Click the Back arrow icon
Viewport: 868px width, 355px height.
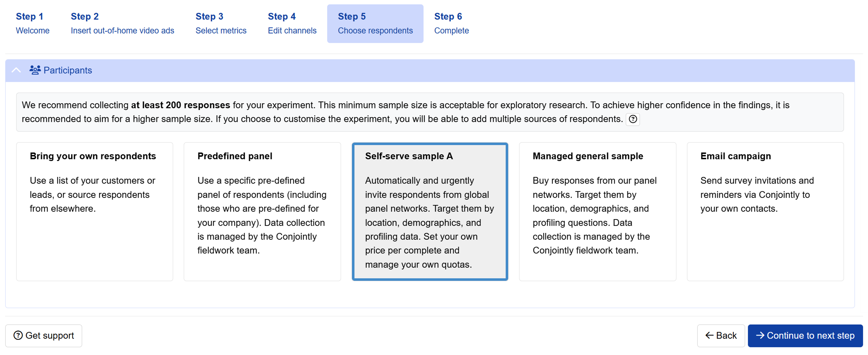click(709, 335)
